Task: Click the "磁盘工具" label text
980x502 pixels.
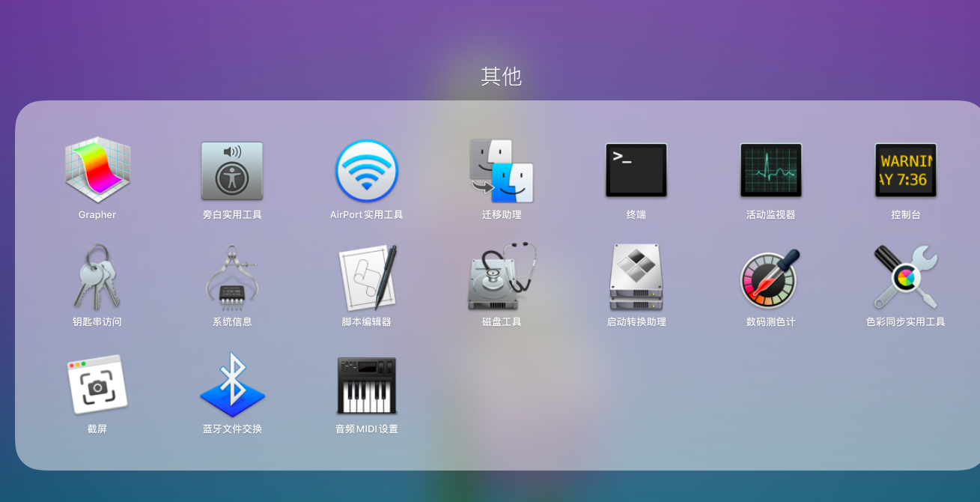Action: [x=502, y=322]
